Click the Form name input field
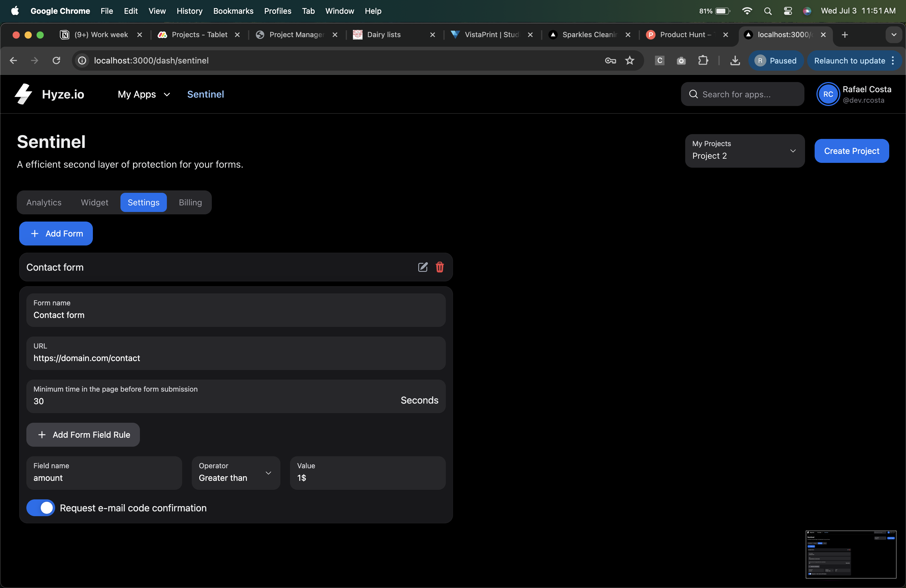This screenshot has width=906, height=588. [x=235, y=310]
